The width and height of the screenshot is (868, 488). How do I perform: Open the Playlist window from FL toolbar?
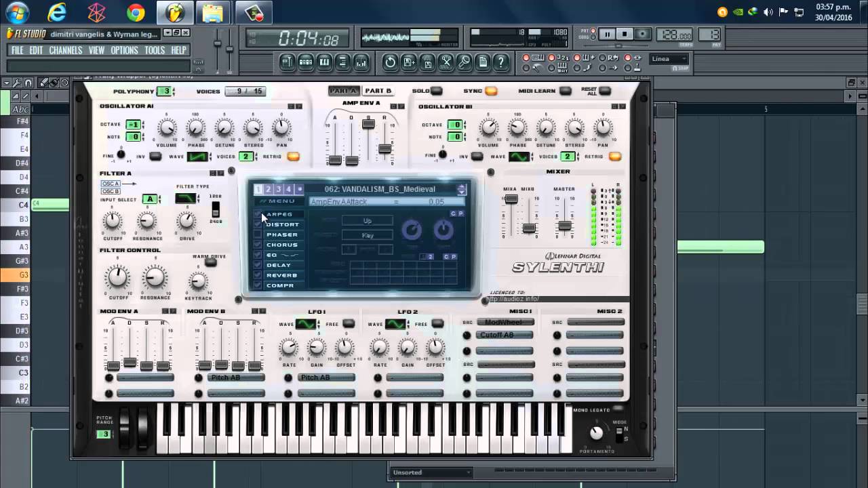(x=288, y=62)
